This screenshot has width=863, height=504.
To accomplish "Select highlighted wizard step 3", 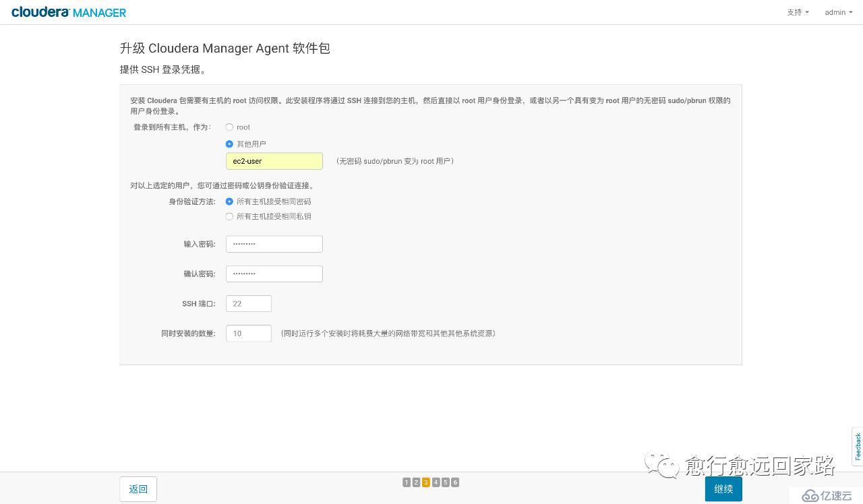I will click(426, 482).
